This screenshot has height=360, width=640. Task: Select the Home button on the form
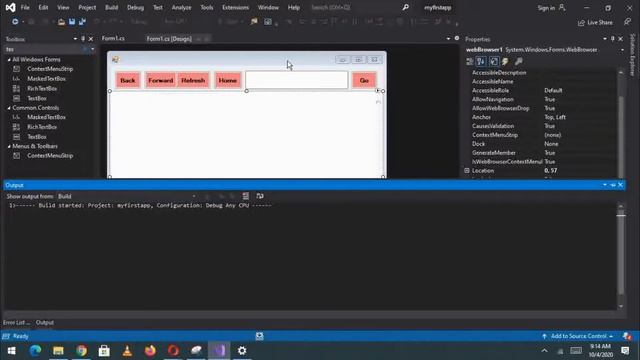[x=228, y=80]
